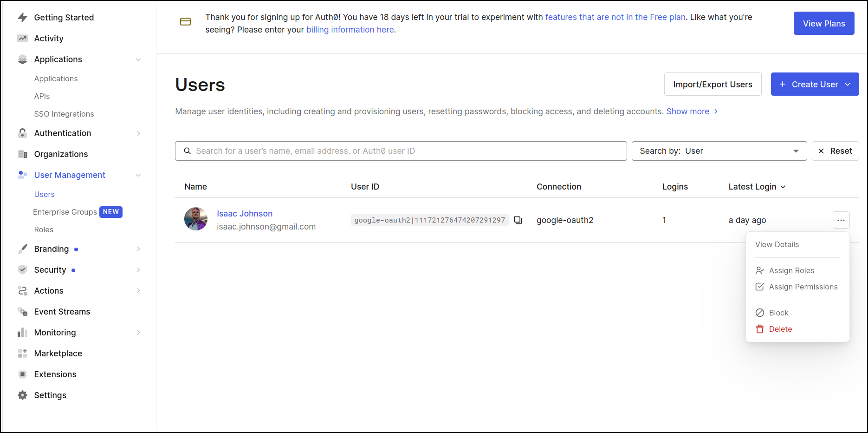Click the Settings gear icon
This screenshot has width=868, height=433.
(22, 395)
